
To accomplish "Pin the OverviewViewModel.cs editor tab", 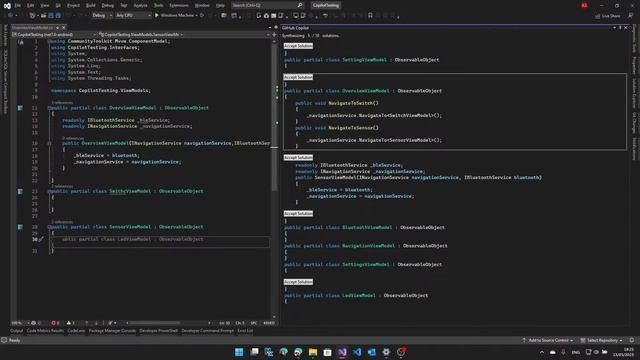I will click(x=58, y=28).
